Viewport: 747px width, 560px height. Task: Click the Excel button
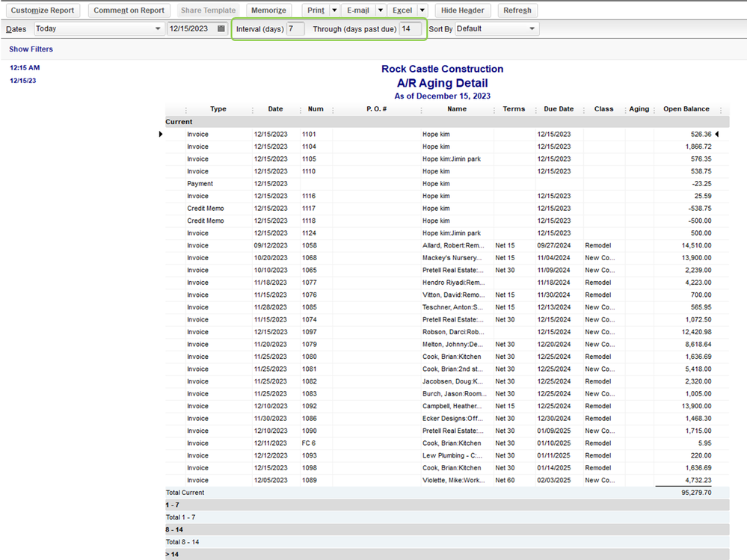point(402,10)
